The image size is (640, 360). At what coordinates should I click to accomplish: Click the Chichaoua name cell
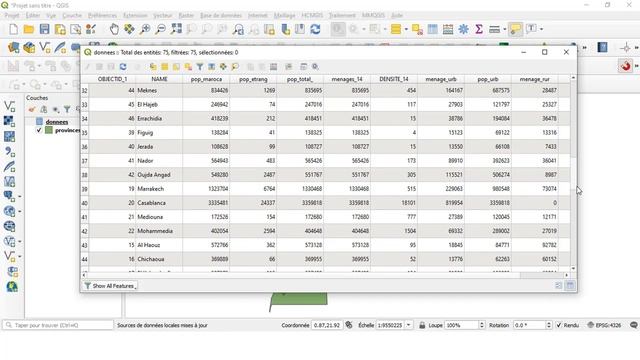pos(159,259)
